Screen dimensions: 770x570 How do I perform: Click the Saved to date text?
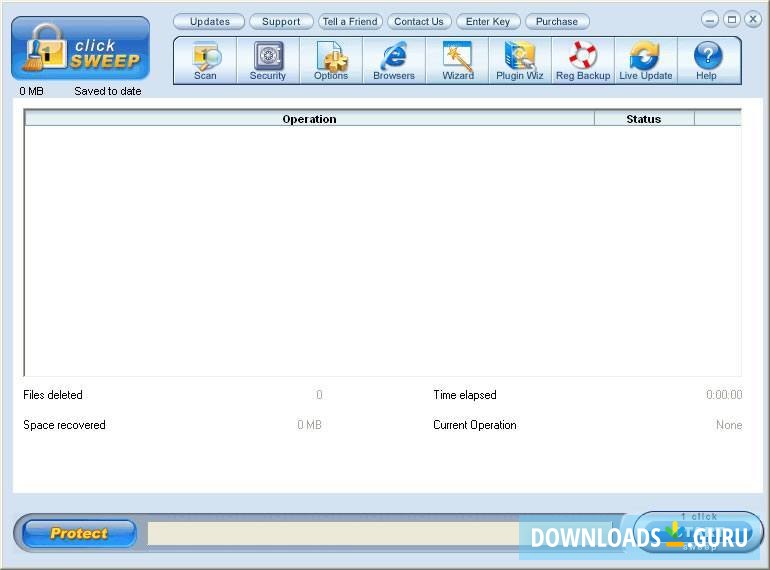(108, 91)
